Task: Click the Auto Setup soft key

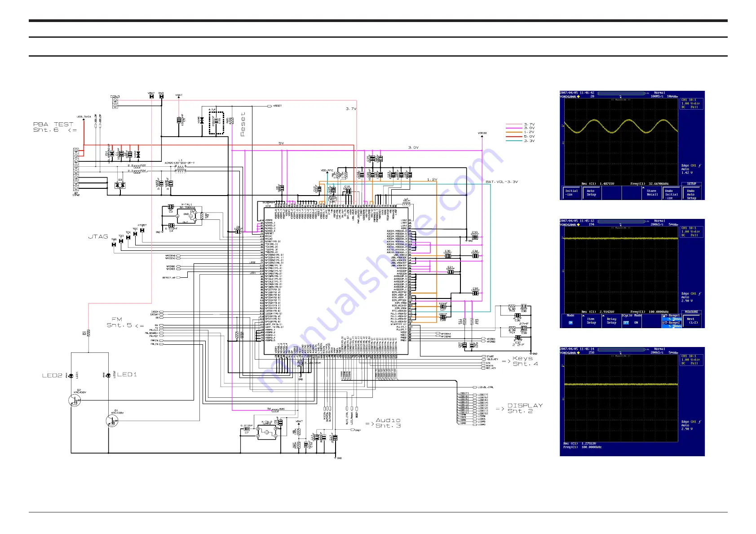Action: tap(591, 193)
